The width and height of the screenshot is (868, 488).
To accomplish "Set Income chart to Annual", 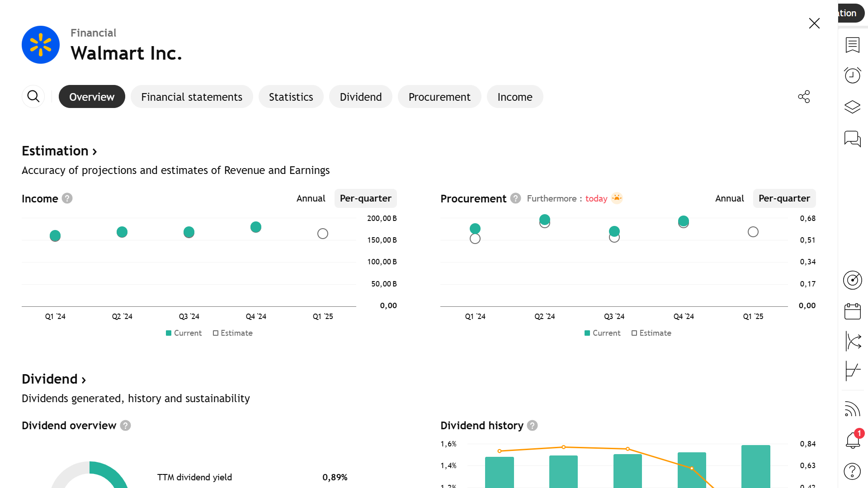I will 311,198.
